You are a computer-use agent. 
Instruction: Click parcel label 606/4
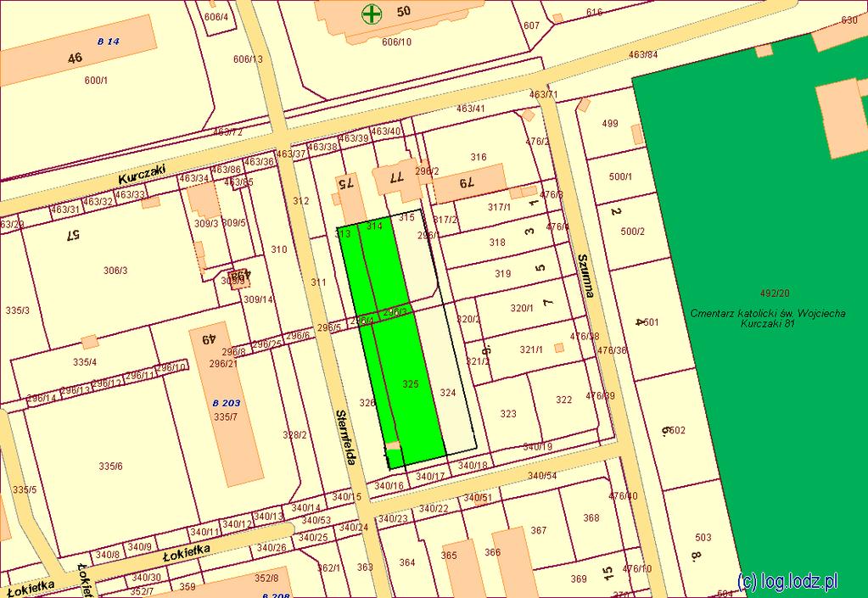pyautogui.click(x=216, y=17)
